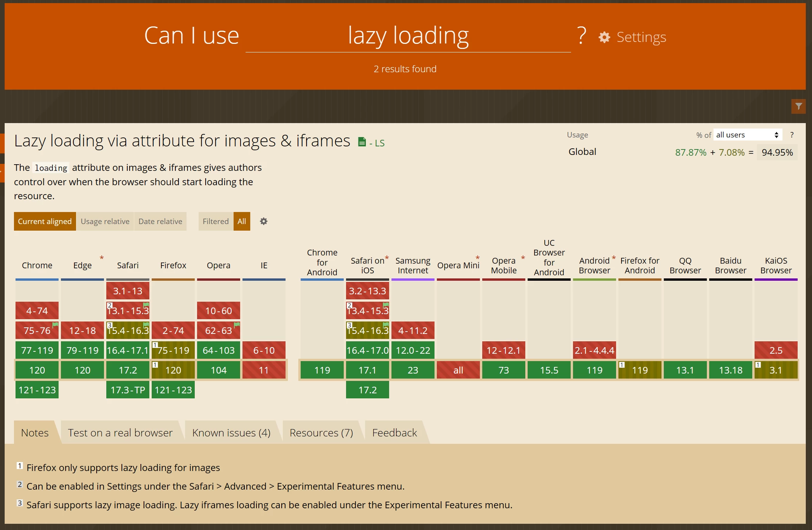This screenshot has width=812, height=530.
Task: Select Safari 3.1-13 cell
Action: point(128,291)
